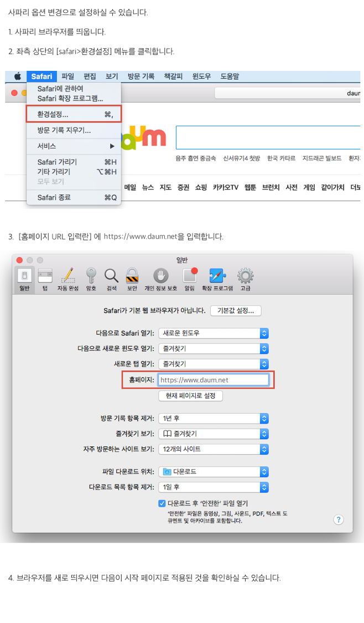Click trending term 신서유기4 첫방
This screenshot has width=364, height=623.
[241, 158]
